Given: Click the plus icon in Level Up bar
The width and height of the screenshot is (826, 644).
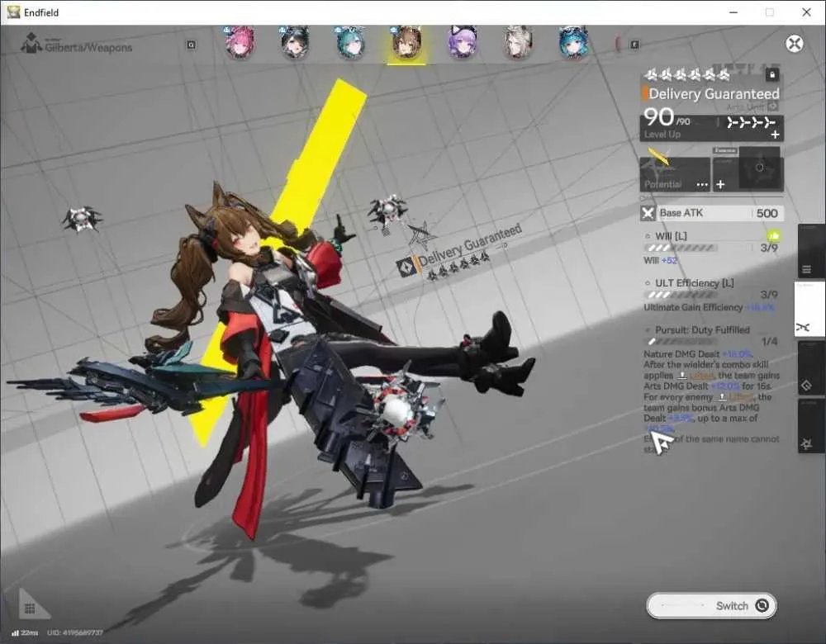Looking at the screenshot, I should pos(775,135).
